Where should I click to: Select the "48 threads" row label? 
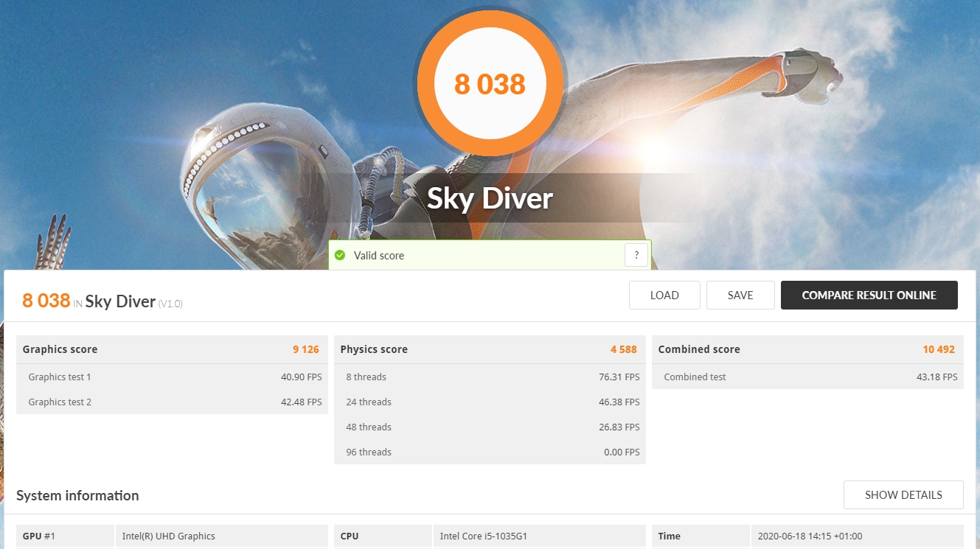[x=369, y=427]
